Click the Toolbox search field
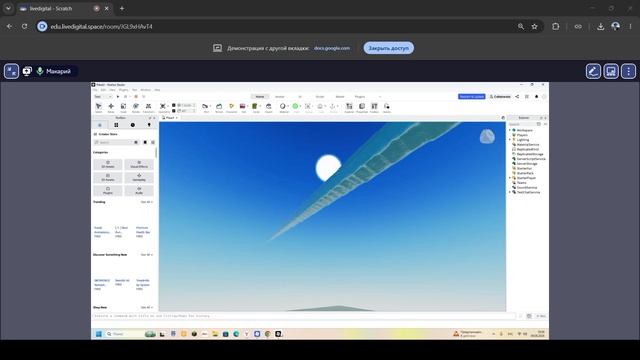640x360 pixels. tap(116, 142)
